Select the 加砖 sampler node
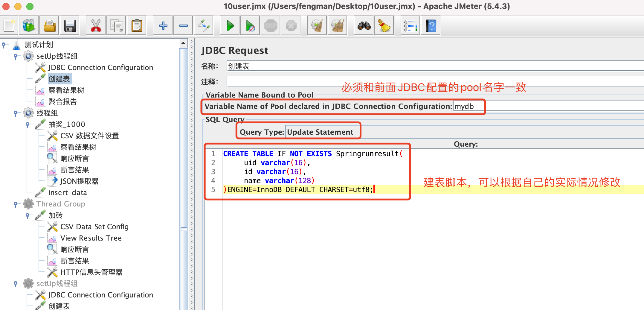644x310 pixels. [56, 215]
